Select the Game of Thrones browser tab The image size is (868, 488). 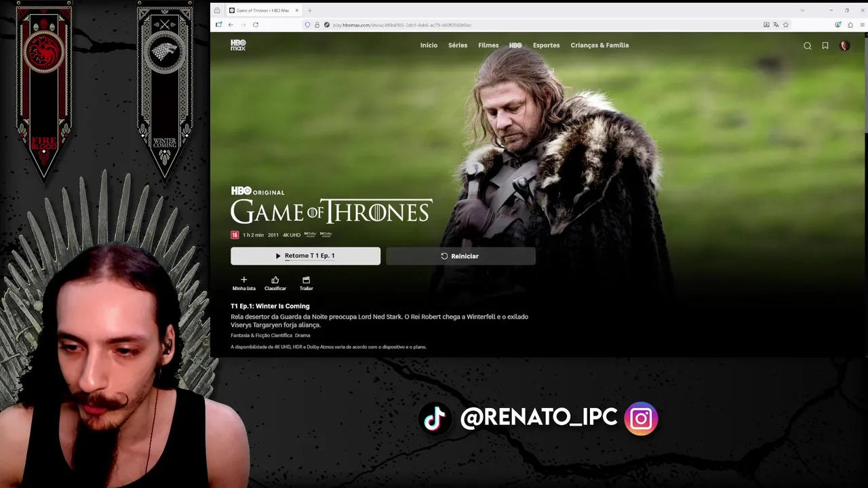coord(263,10)
